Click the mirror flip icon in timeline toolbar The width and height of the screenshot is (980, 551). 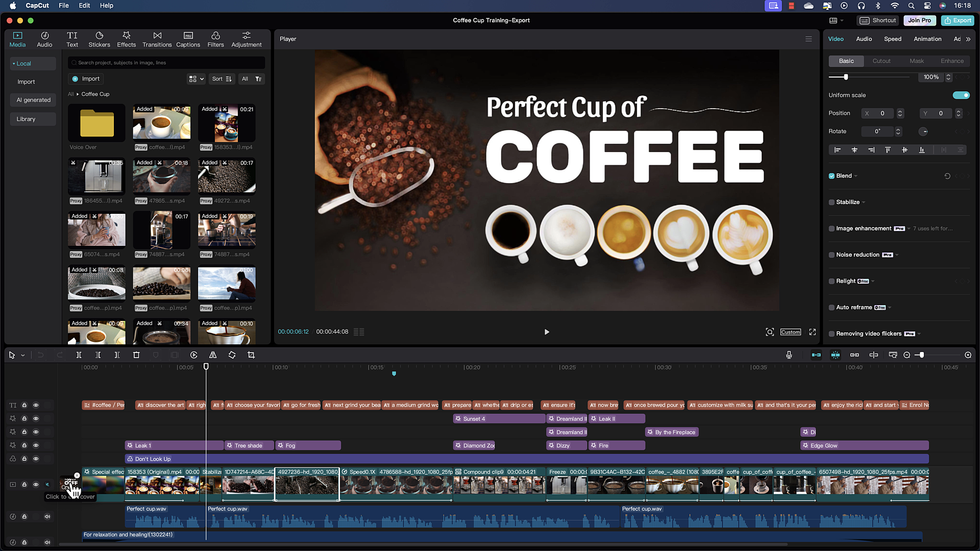(213, 355)
